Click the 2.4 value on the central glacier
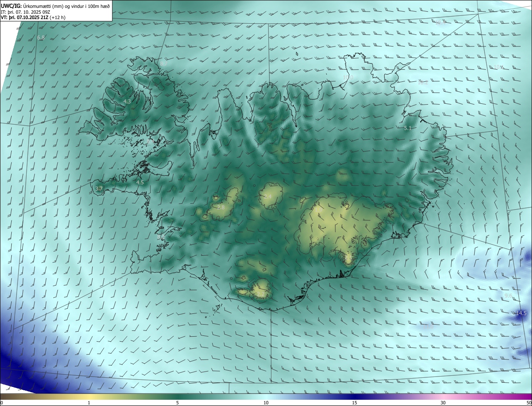The image size is (532, 406). pyautogui.click(x=268, y=196)
